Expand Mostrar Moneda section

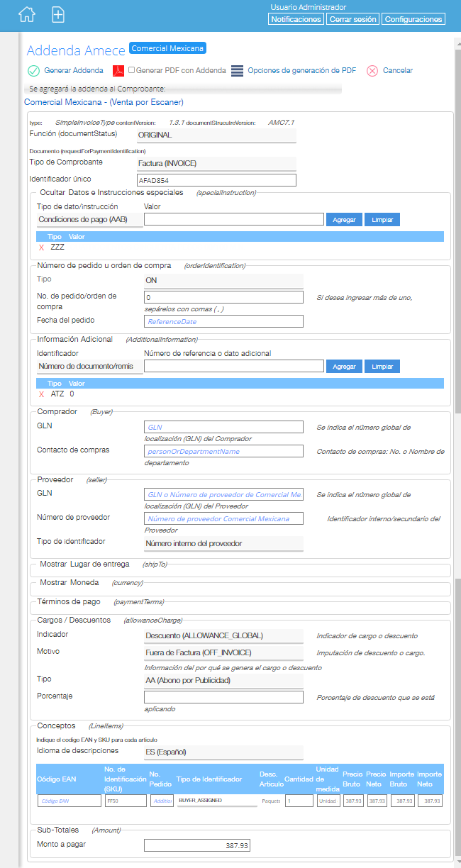(x=70, y=583)
